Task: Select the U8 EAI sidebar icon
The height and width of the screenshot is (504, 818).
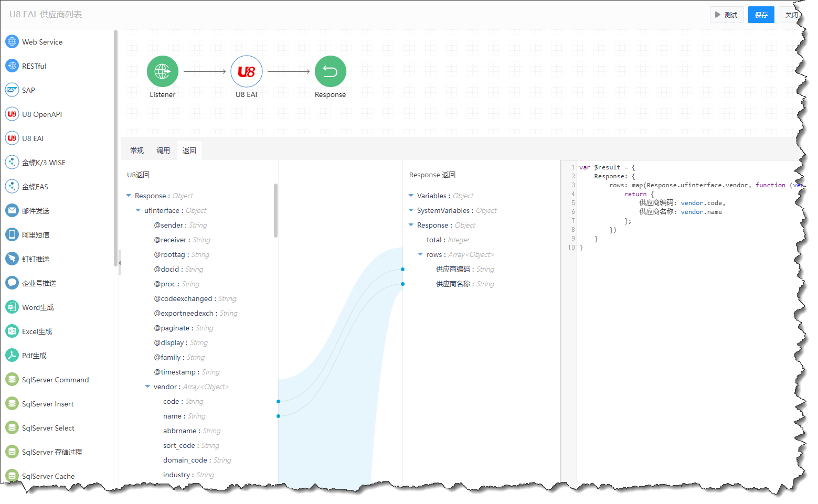Action: click(12, 138)
